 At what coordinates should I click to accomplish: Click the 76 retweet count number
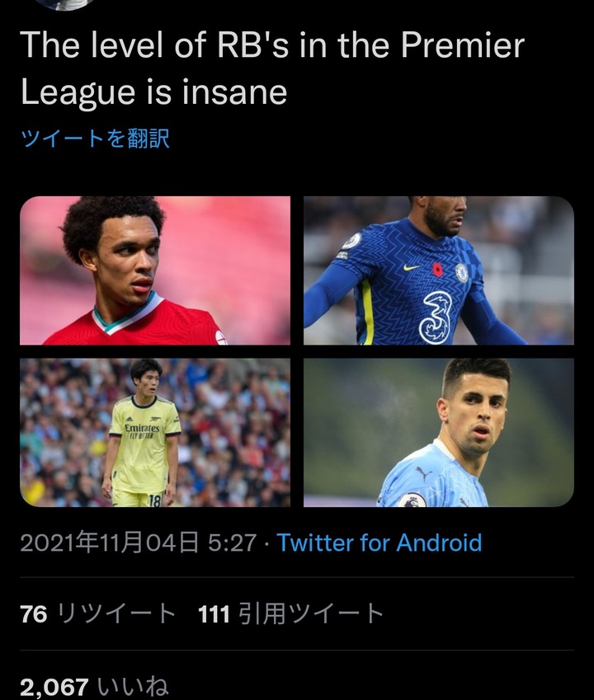[34, 614]
